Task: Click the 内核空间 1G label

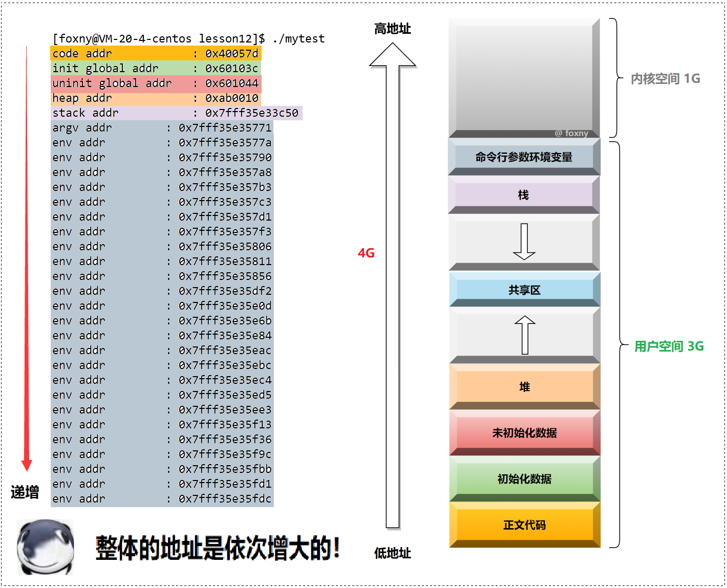Action: click(665, 78)
